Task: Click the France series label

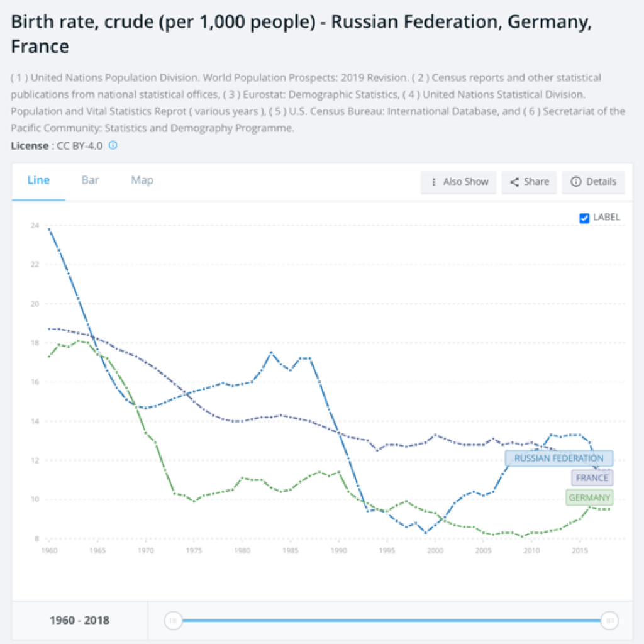Action: (x=592, y=478)
